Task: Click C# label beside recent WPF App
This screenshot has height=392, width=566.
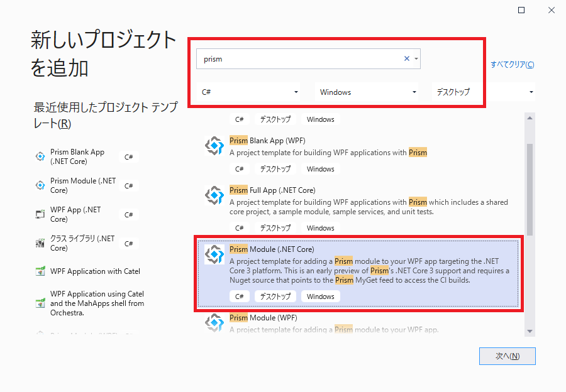Action: (128, 215)
